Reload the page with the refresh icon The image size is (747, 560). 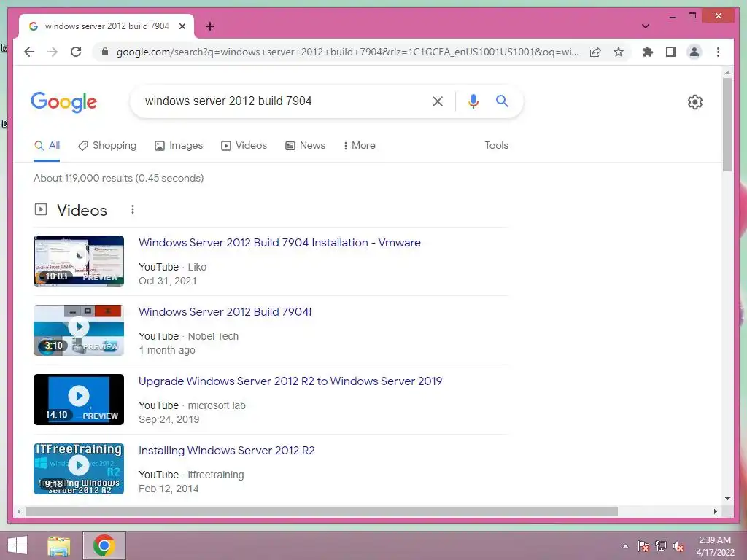click(x=76, y=52)
